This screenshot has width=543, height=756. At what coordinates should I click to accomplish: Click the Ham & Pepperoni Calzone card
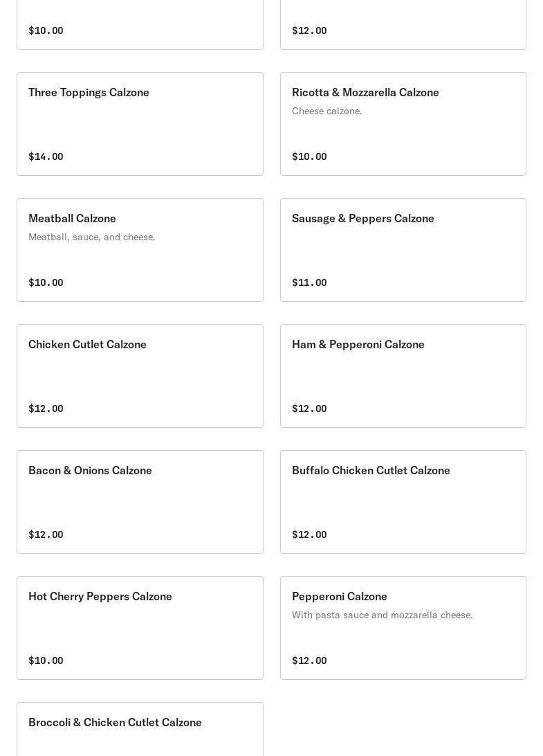403,375
